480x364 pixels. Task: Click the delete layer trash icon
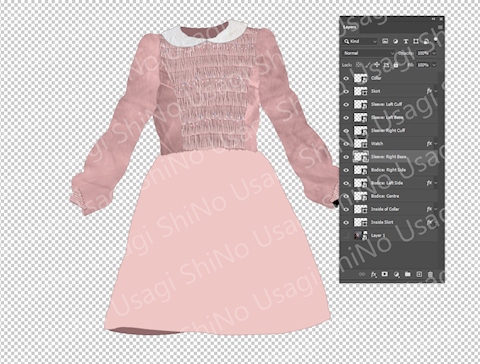tap(430, 274)
